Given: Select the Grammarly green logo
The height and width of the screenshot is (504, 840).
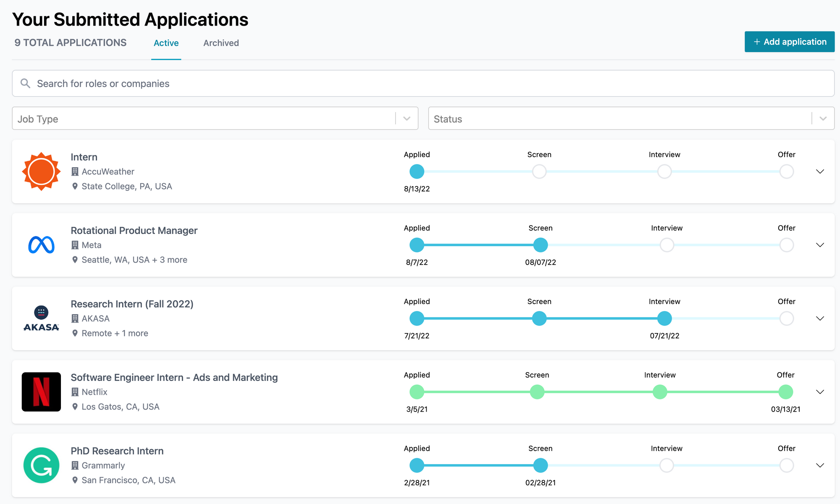Looking at the screenshot, I should pyautogui.click(x=41, y=465).
